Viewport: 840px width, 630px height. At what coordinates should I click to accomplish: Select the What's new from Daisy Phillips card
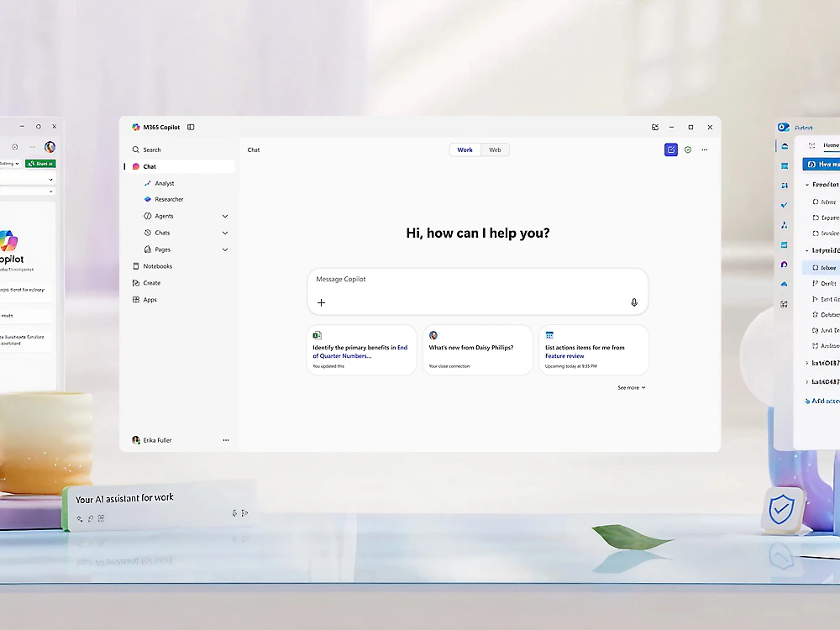[477, 349]
